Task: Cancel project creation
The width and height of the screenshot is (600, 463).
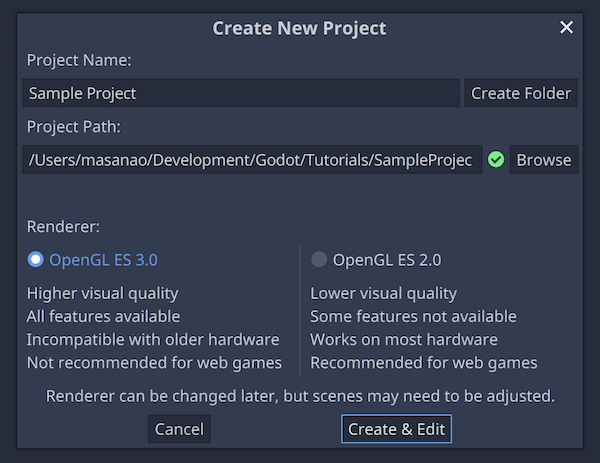Action: 179,429
